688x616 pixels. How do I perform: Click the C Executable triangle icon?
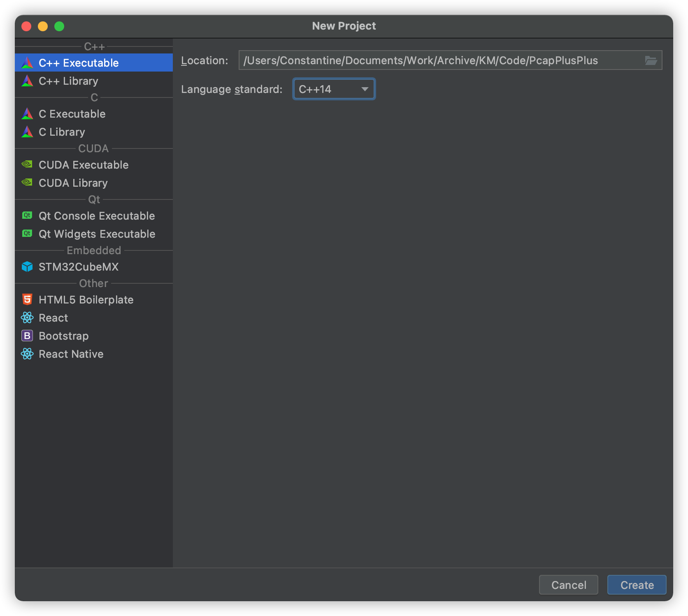point(27,114)
